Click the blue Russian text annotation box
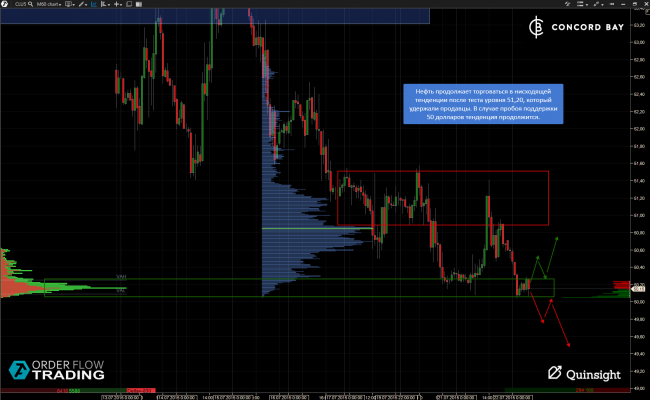This screenshot has width=650, height=400. [483, 104]
